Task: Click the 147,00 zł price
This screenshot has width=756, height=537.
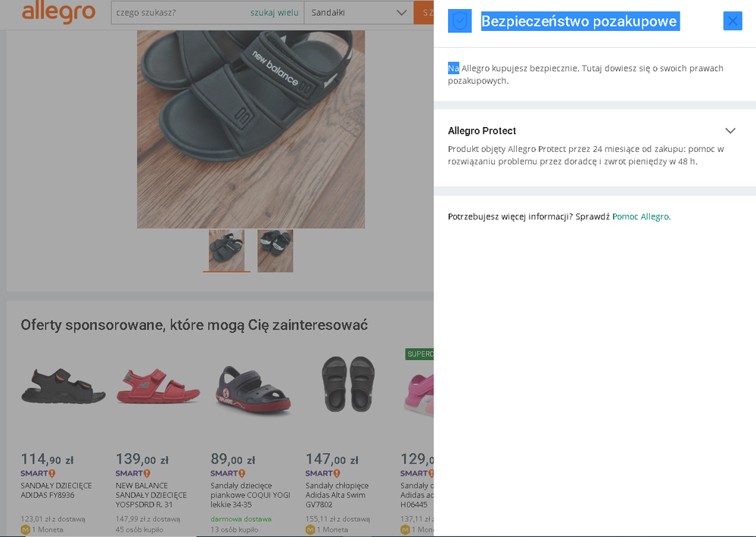Action: (x=332, y=459)
